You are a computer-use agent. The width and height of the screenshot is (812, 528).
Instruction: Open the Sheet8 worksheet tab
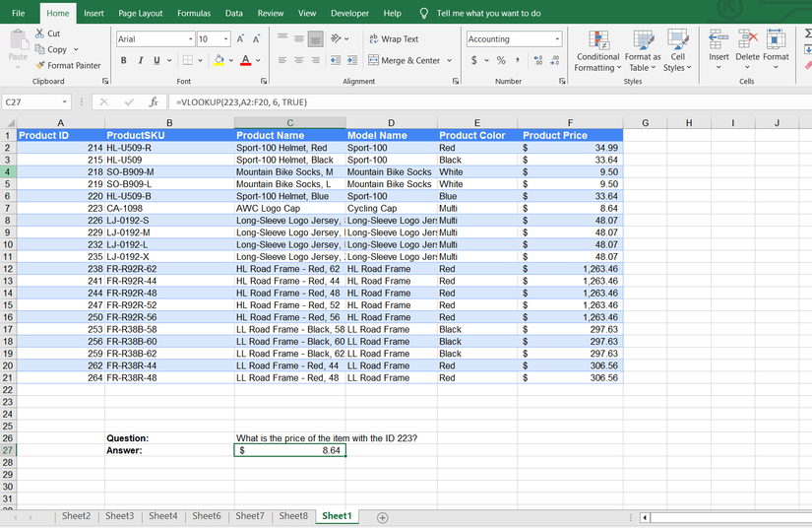292,516
